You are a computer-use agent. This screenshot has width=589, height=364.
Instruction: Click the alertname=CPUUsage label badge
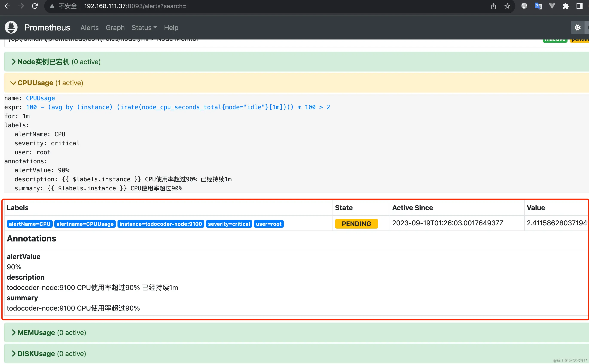[85, 224]
